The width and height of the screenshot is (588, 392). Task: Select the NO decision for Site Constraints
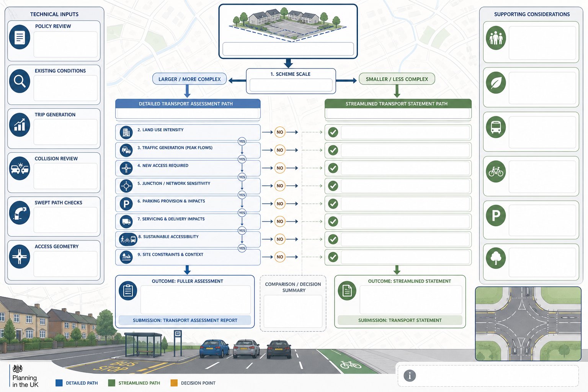tap(280, 257)
